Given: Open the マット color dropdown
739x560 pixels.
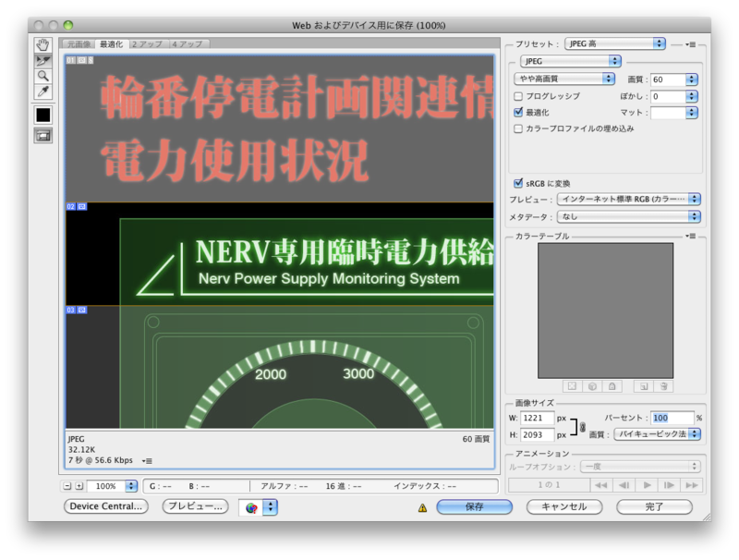Looking at the screenshot, I should 691,113.
